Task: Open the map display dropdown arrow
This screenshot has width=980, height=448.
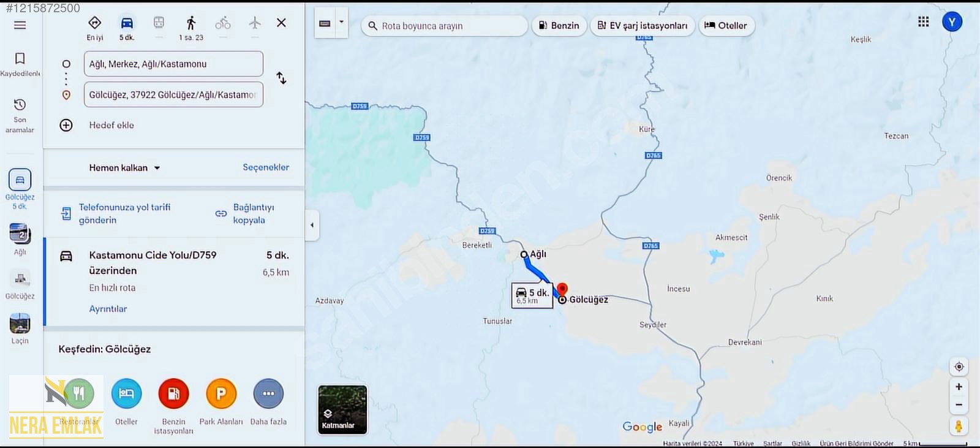Action: point(341,23)
